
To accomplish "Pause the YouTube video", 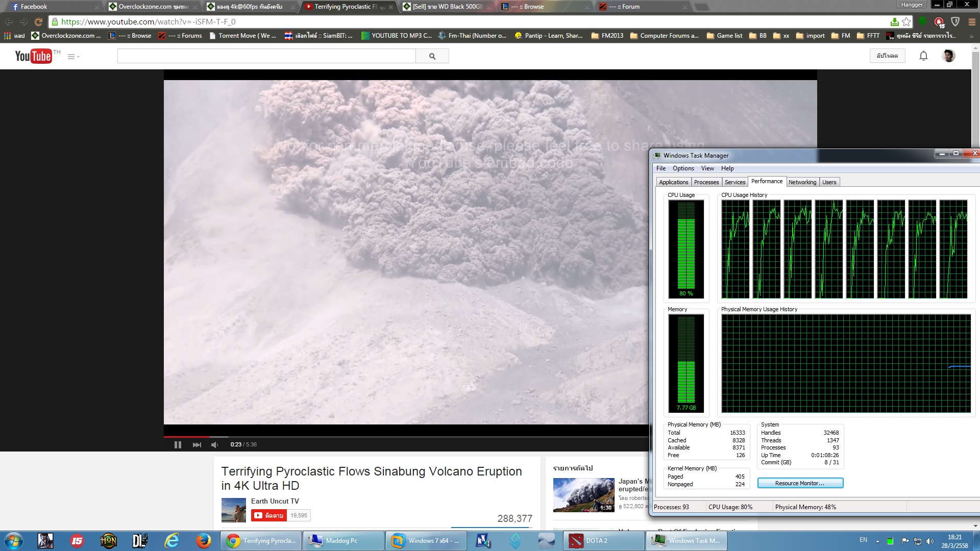I will point(178,445).
